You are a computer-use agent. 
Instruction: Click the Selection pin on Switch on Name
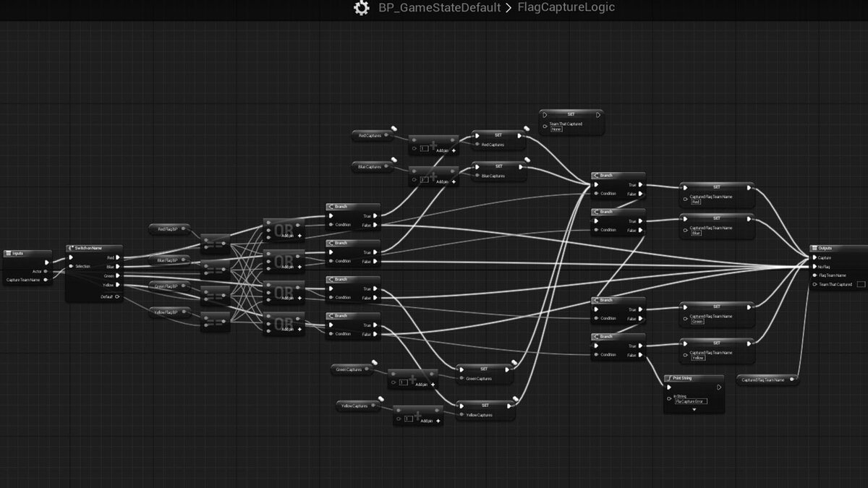71,266
